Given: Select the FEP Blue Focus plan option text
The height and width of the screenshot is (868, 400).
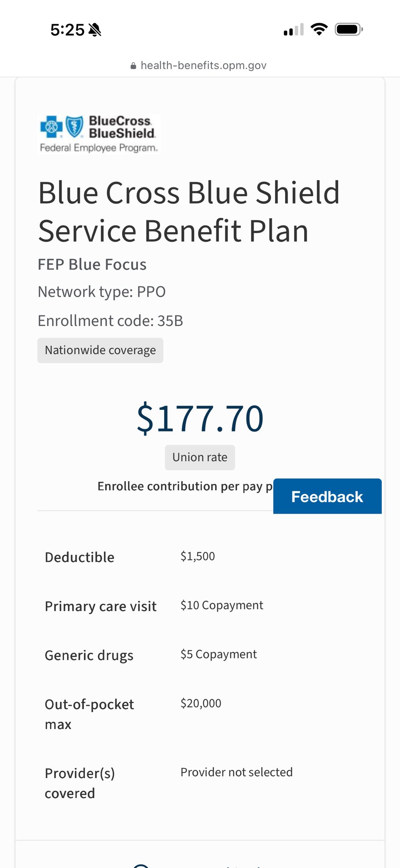Looking at the screenshot, I should pyautogui.click(x=92, y=264).
